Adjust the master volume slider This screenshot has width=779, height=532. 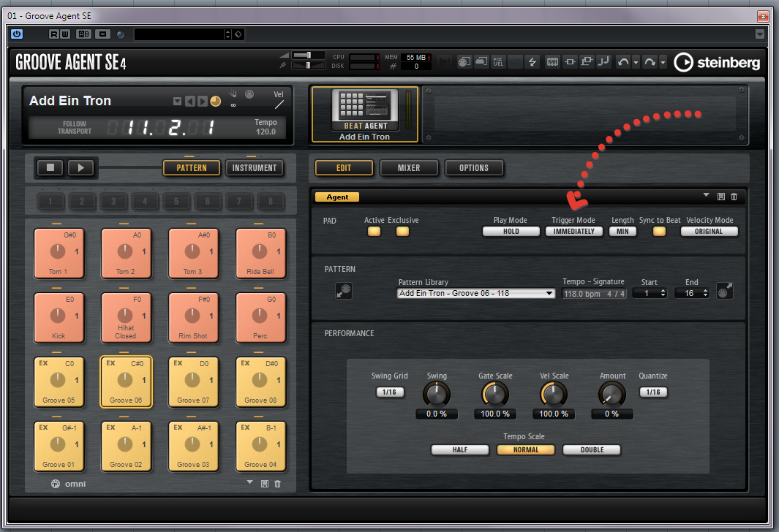tap(308, 55)
